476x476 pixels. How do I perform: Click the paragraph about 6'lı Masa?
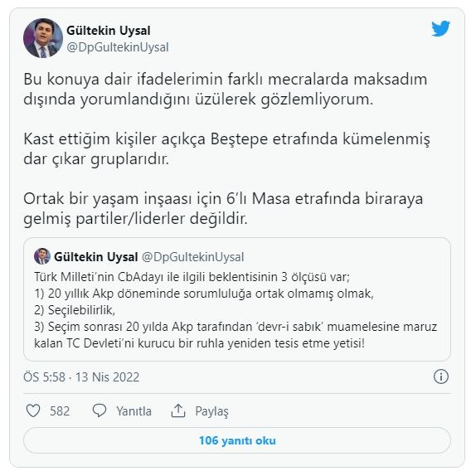click(x=223, y=208)
